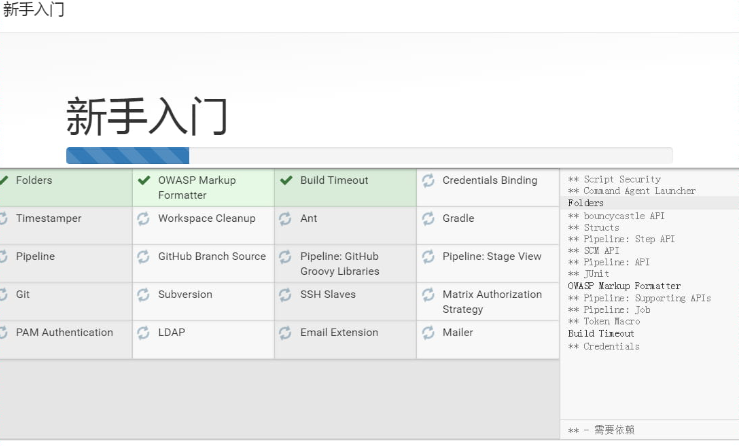Image resolution: width=739 pixels, height=446 pixels.
Task: Click the PAM Authentication plugin label
Action: point(65,332)
